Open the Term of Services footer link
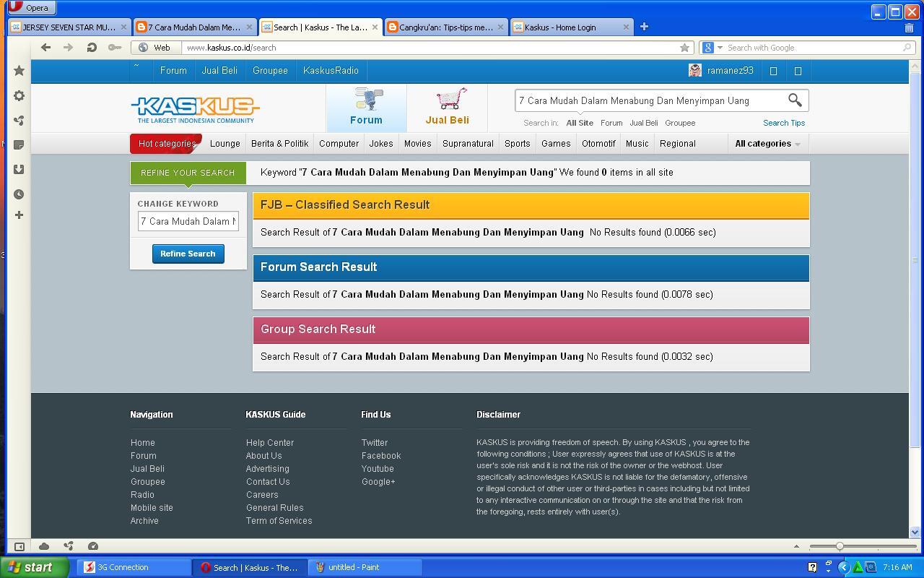The height and width of the screenshot is (578, 924). click(279, 521)
